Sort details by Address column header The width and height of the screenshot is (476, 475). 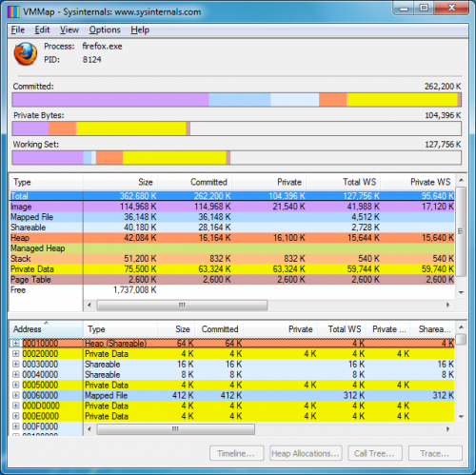click(x=47, y=329)
